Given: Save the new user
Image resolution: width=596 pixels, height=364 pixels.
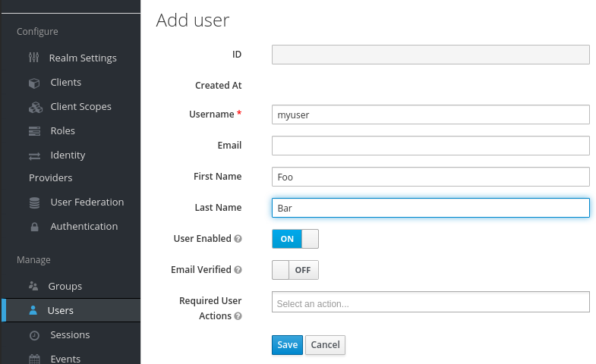Looking at the screenshot, I should click(x=287, y=345).
